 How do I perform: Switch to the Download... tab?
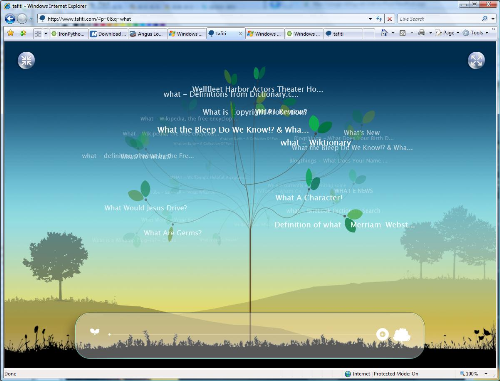[x=108, y=34]
